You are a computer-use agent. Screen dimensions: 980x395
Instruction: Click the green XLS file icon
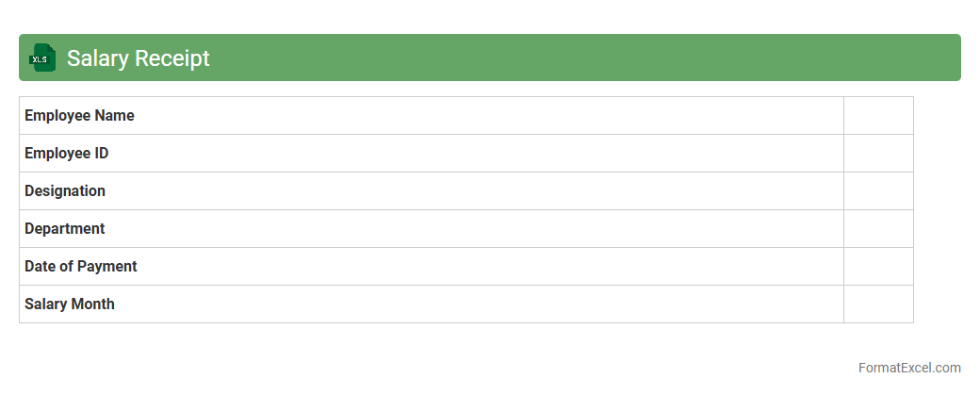42,58
